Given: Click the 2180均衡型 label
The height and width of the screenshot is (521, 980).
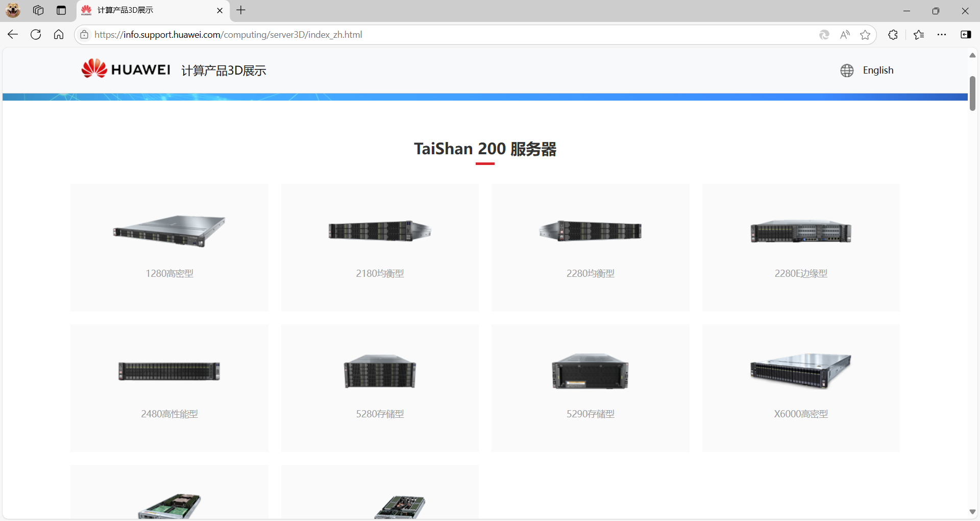Looking at the screenshot, I should [x=380, y=273].
